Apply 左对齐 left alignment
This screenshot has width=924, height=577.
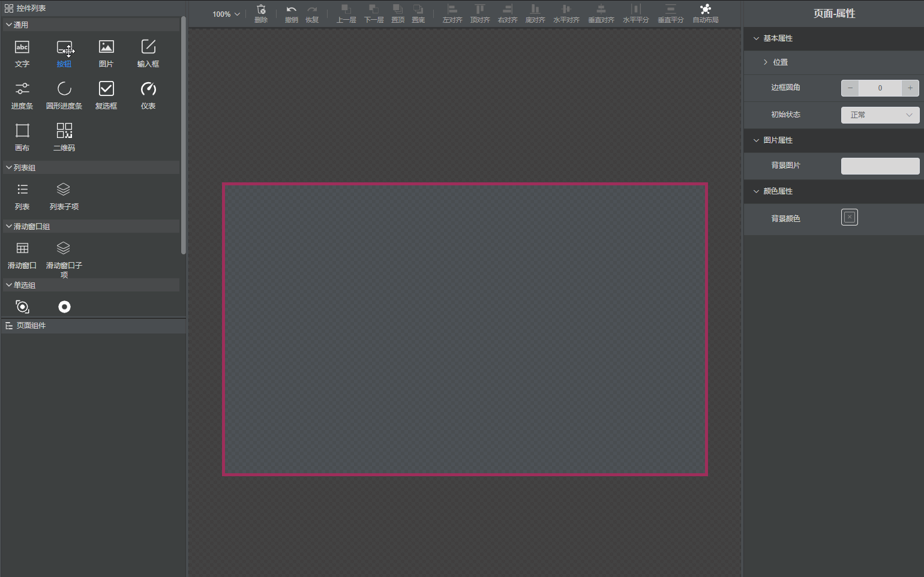coord(452,13)
